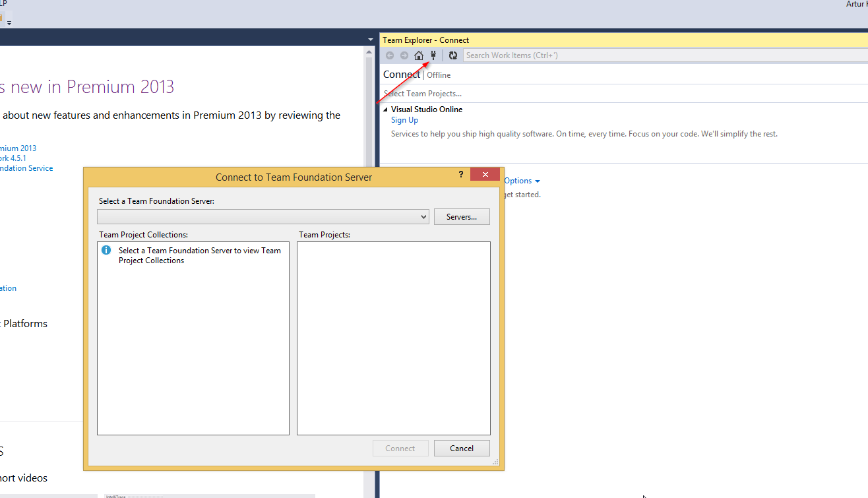
Task: Click Sign Up for Visual Studio Online
Action: pyautogui.click(x=404, y=120)
